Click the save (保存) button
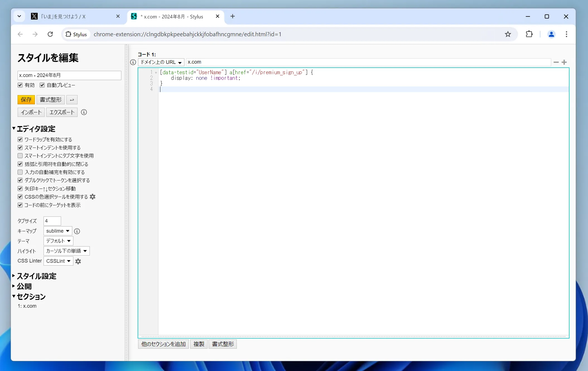The height and width of the screenshot is (371, 588). coord(26,100)
